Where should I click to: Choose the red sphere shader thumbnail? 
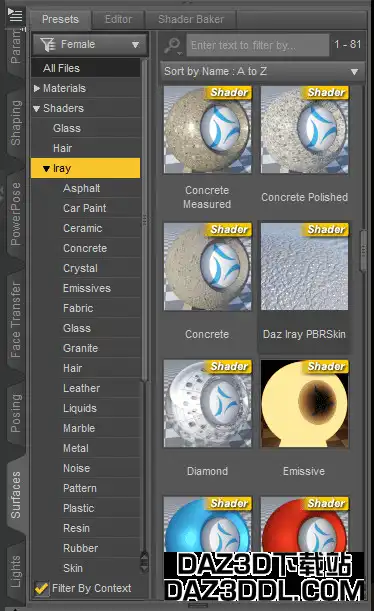(x=305, y=524)
